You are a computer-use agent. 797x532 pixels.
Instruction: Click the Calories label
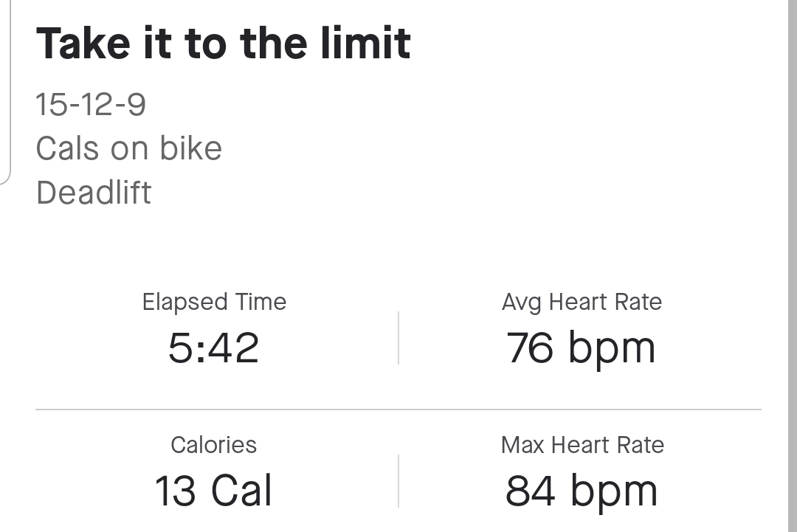213,445
